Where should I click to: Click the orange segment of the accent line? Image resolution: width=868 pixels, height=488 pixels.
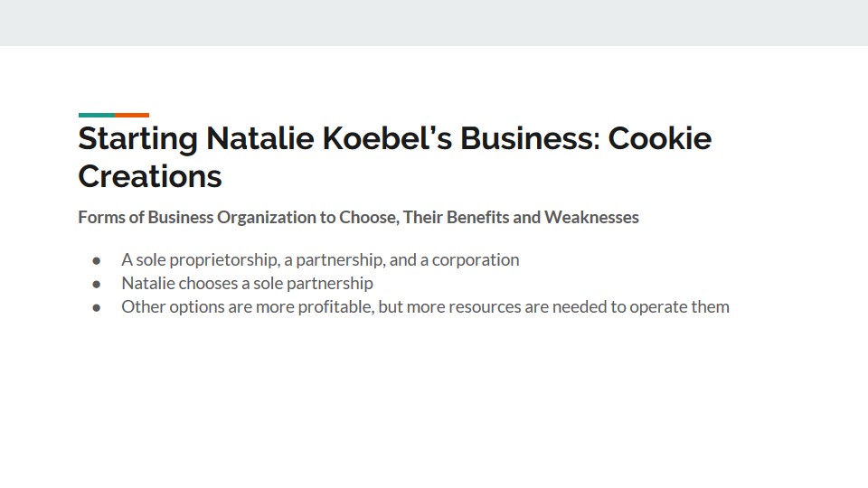pos(132,115)
